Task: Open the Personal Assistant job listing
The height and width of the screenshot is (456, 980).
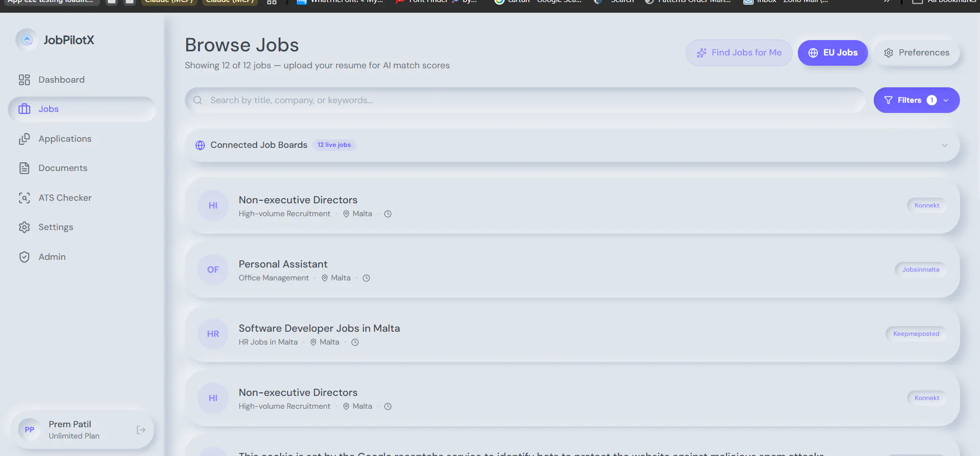Action: pos(572,270)
